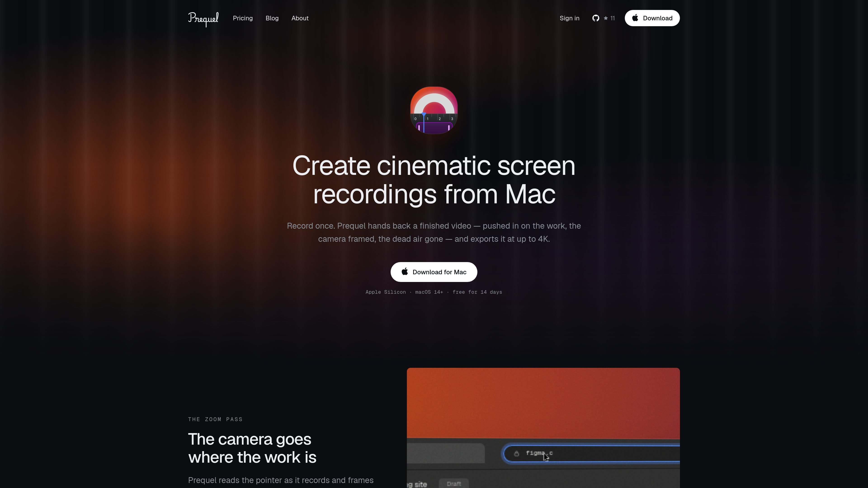This screenshot has width=868, height=488.
Task: Click the zoom pass demo video preview
Action: pyautogui.click(x=543, y=428)
